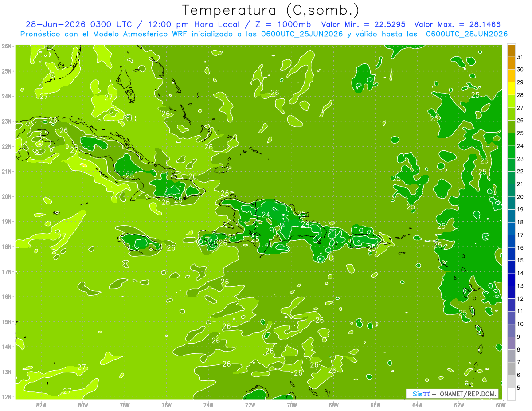The width and height of the screenshot is (532, 411).
Task: Pick the purple-gray band between 8 and 9
Action: [511, 343]
